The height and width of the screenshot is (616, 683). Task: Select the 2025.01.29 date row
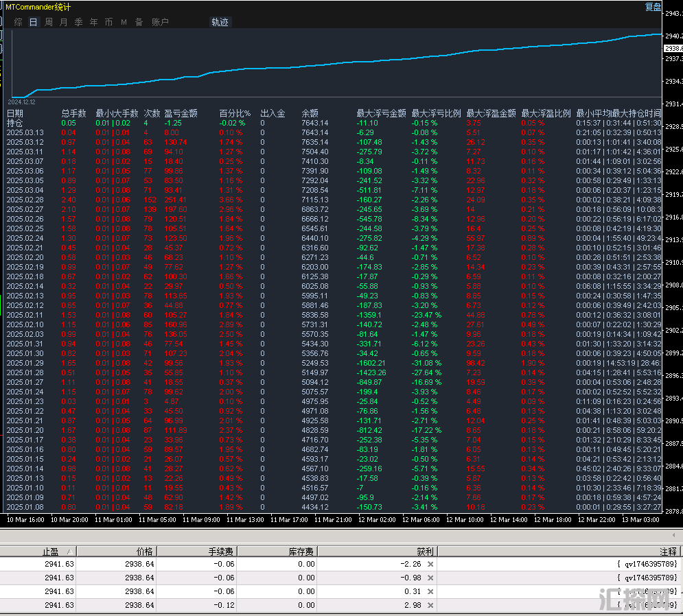(334, 363)
